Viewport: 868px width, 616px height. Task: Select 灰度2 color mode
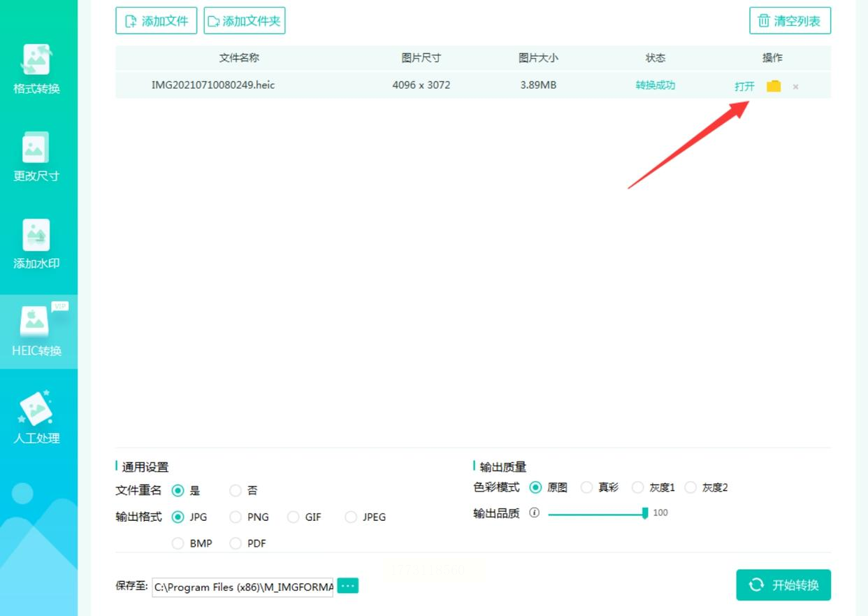click(690, 487)
